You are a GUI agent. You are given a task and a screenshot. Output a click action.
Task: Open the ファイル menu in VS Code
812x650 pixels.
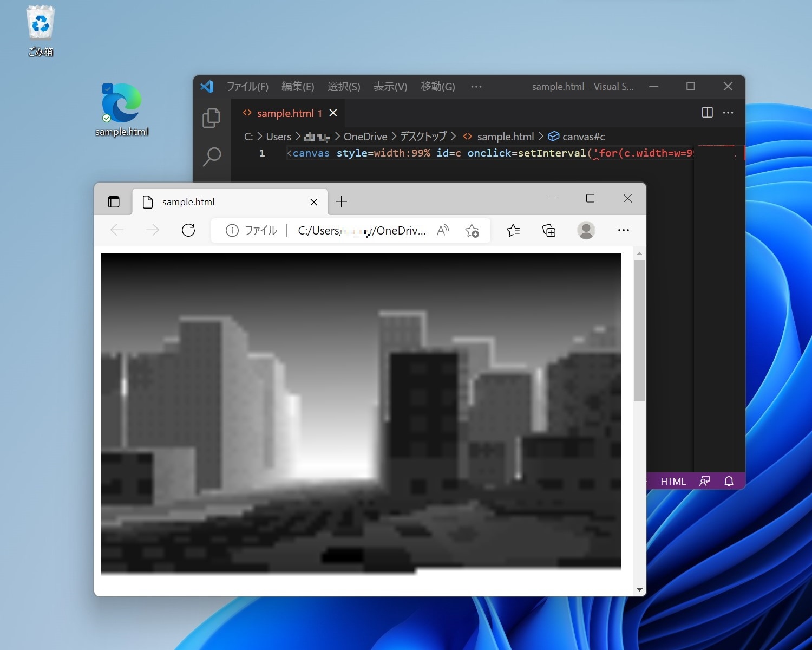click(x=247, y=87)
